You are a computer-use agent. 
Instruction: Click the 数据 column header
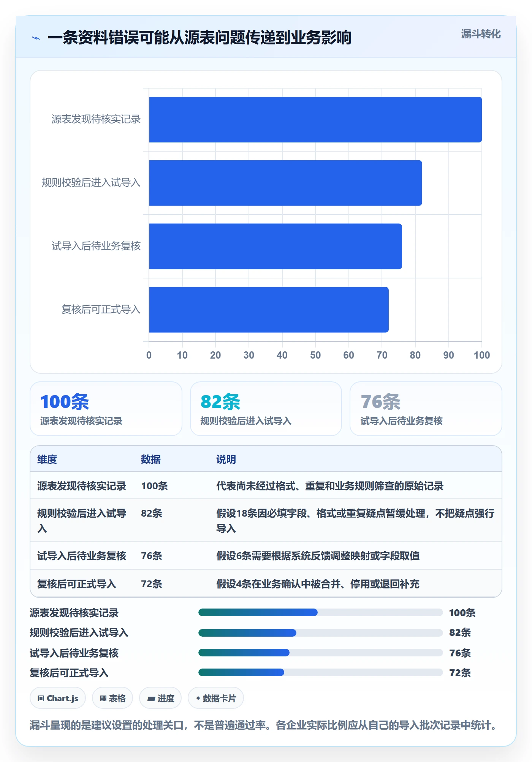click(x=151, y=459)
